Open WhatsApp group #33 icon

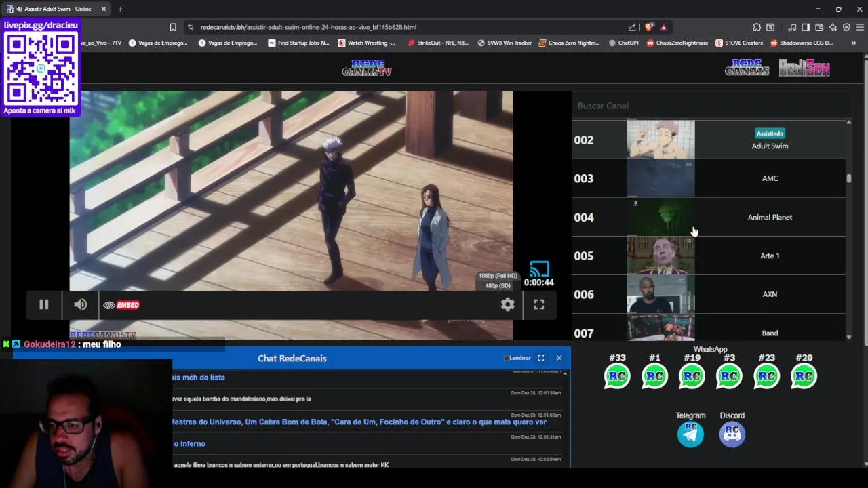[617, 376]
